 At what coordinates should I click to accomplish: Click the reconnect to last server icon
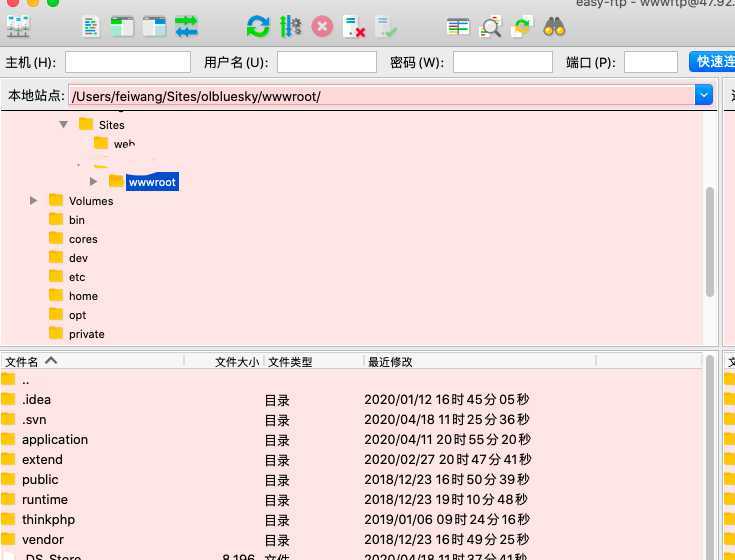click(x=386, y=27)
